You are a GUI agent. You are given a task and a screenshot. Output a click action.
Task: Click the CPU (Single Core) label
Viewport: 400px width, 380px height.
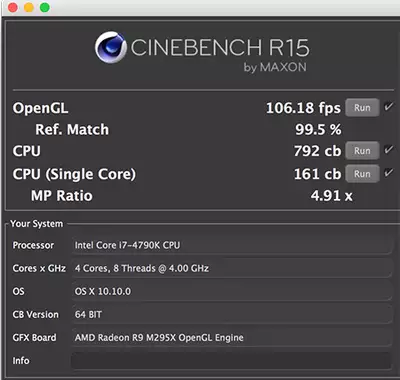coord(74,174)
